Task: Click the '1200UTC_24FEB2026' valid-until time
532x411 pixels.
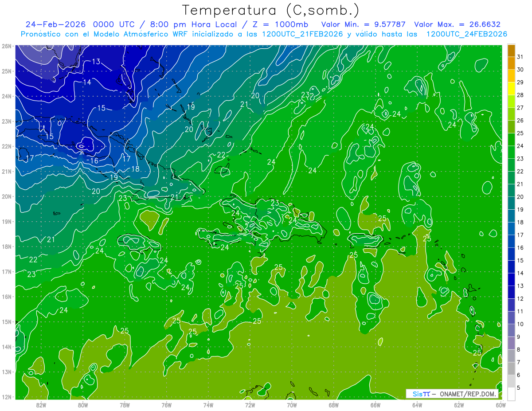Action: (467, 34)
